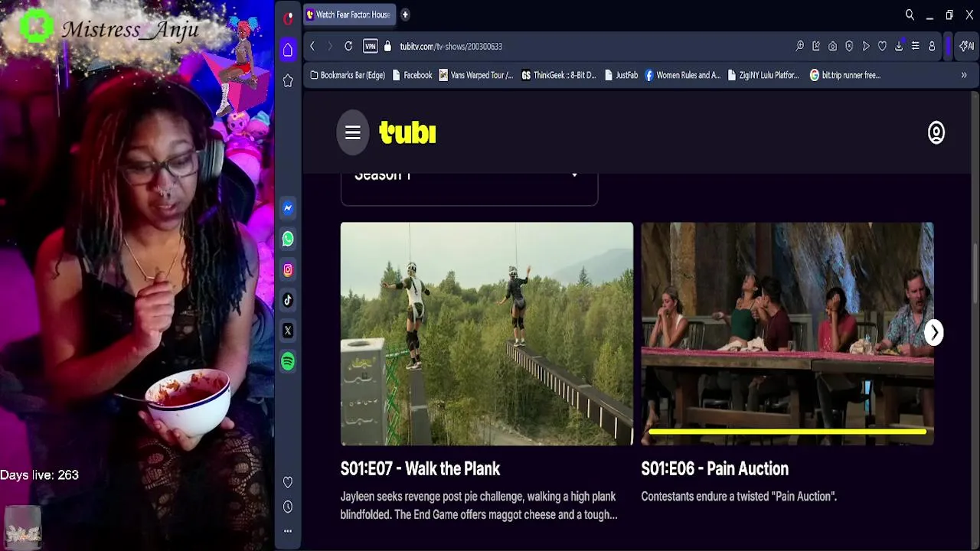Viewport: 980px width, 551px height.
Task: Open the bit.trip runner free bookmark
Action: (845, 75)
